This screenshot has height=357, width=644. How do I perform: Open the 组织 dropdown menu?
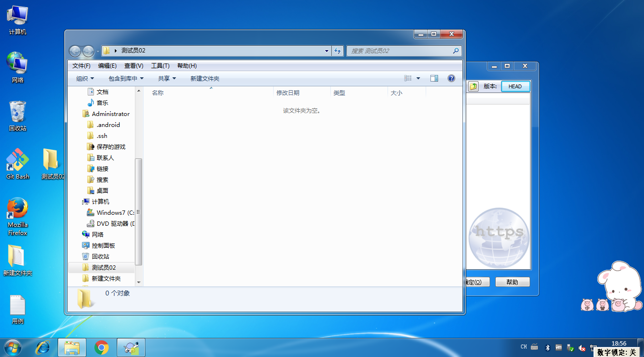click(85, 78)
